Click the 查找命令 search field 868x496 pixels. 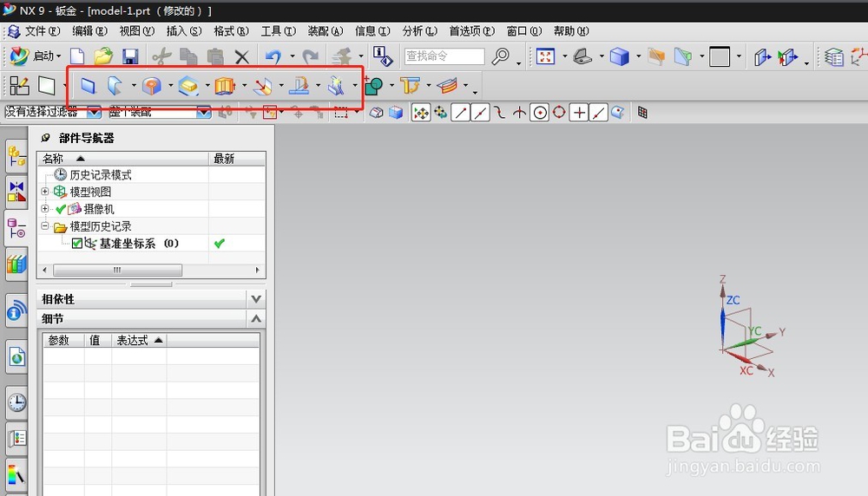(x=444, y=55)
